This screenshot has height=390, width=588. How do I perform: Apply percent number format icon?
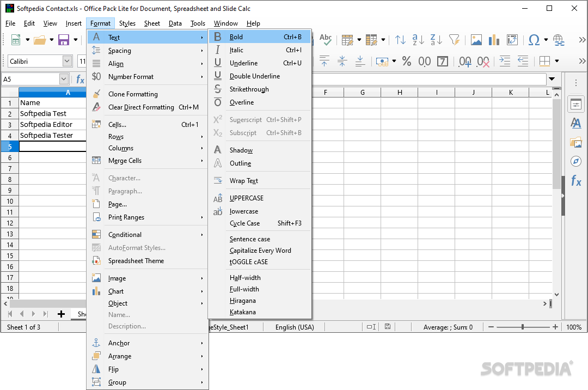pos(407,61)
